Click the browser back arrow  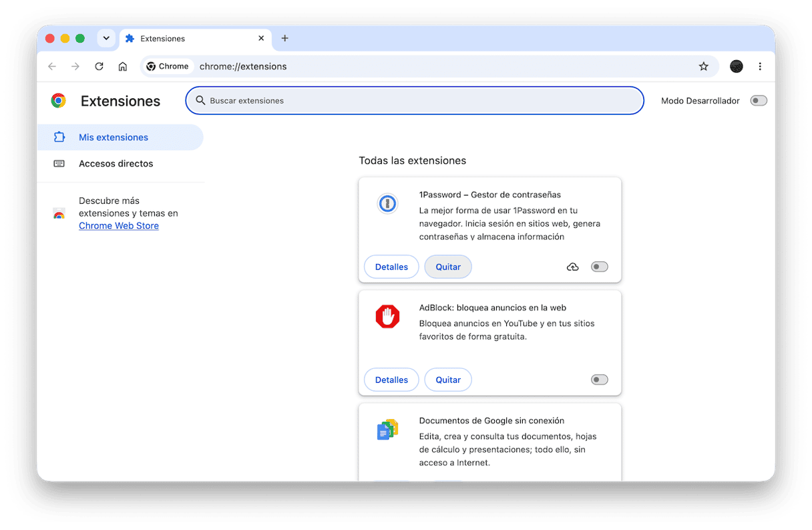(x=52, y=66)
